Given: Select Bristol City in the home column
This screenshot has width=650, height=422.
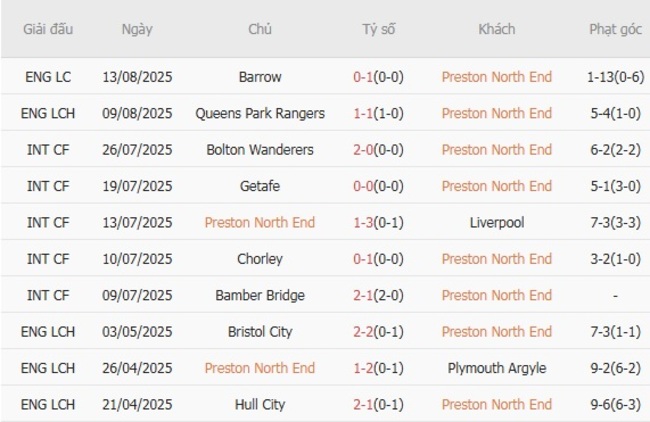Looking at the screenshot, I should pyautogui.click(x=260, y=332).
